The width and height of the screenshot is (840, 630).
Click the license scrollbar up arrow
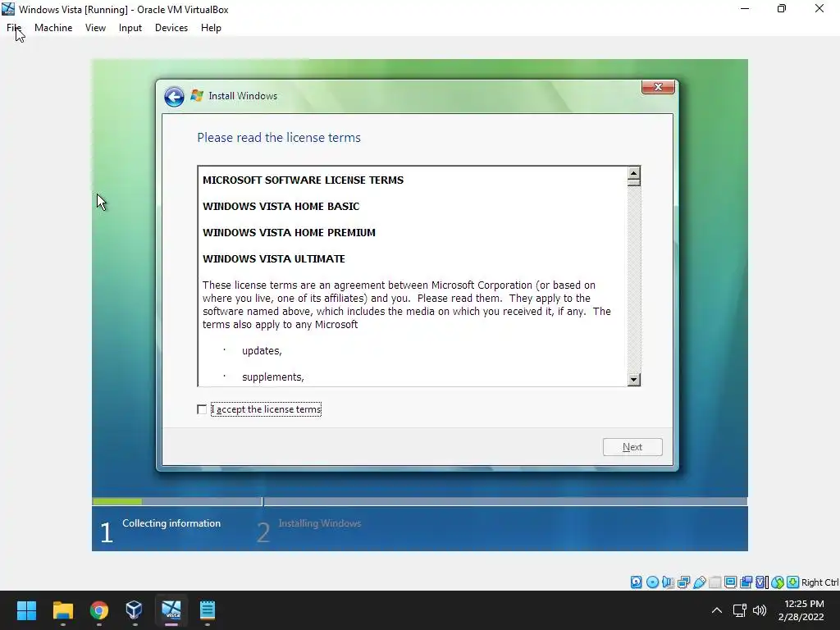click(x=634, y=173)
